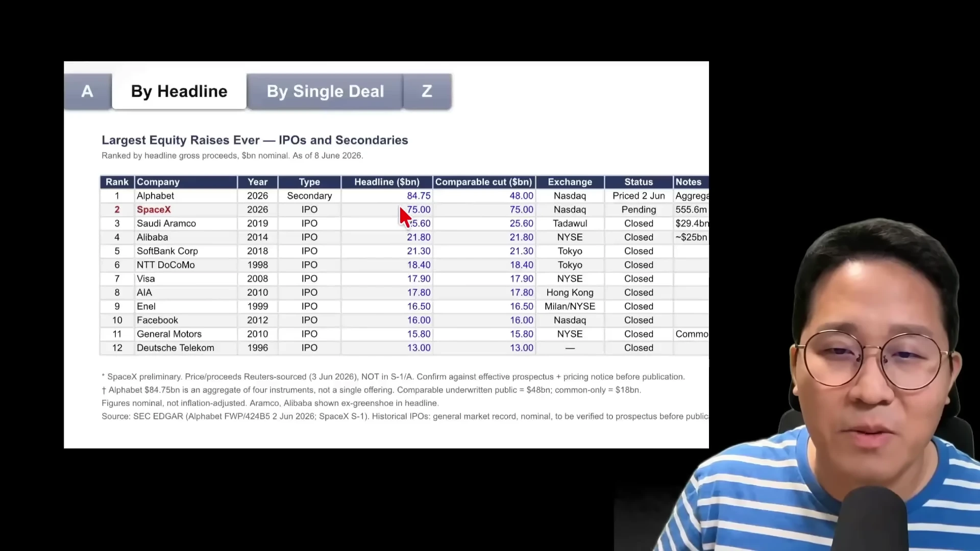
Task: Click the rank 12 cell
Action: tap(117, 347)
